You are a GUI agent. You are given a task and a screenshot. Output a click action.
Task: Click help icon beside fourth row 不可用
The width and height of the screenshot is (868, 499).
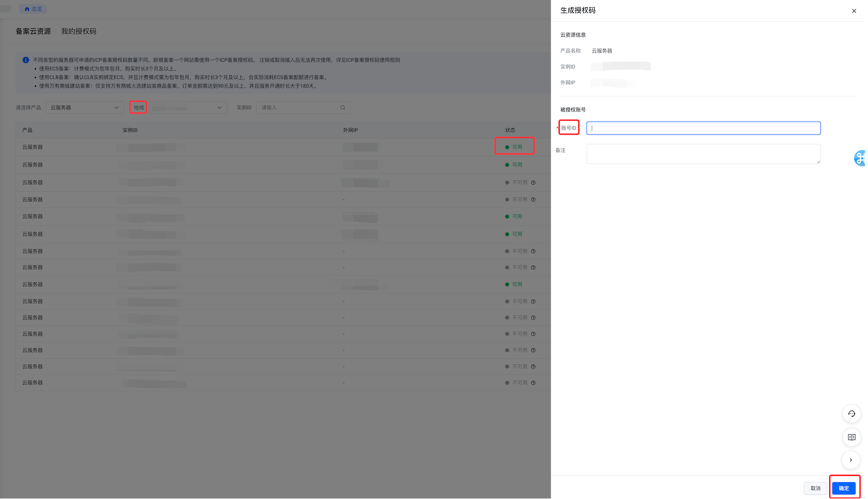(x=533, y=200)
